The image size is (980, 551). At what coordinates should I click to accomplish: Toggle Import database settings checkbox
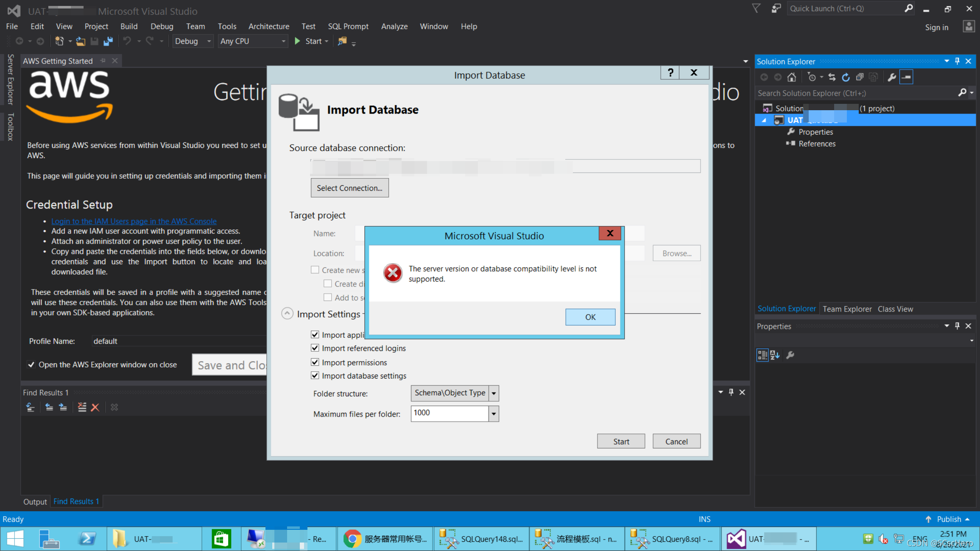pyautogui.click(x=315, y=376)
